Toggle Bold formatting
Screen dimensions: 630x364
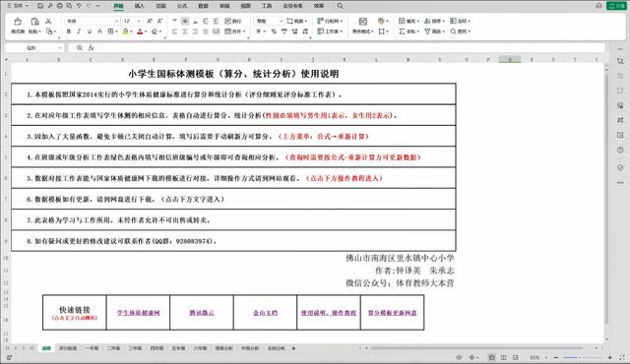pos(69,31)
